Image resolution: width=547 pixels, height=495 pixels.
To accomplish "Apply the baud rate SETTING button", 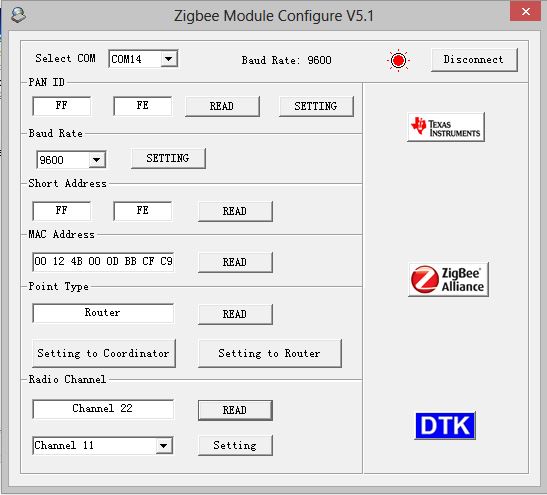I will click(x=168, y=158).
